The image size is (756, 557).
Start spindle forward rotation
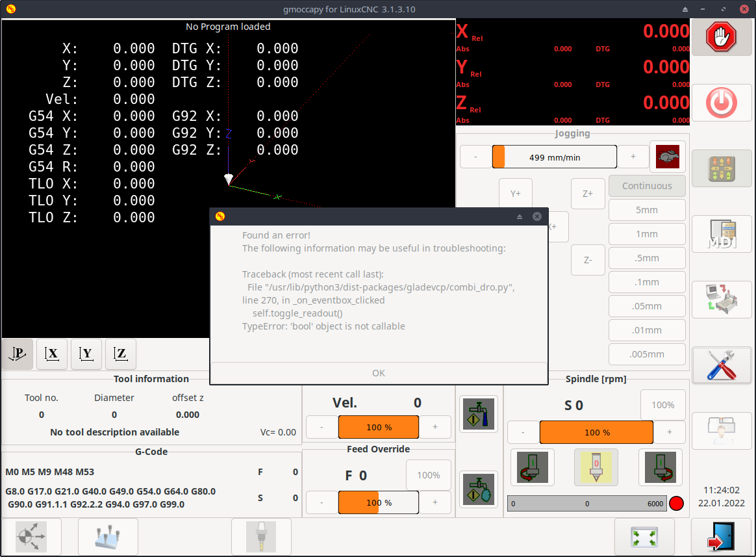[660, 467]
